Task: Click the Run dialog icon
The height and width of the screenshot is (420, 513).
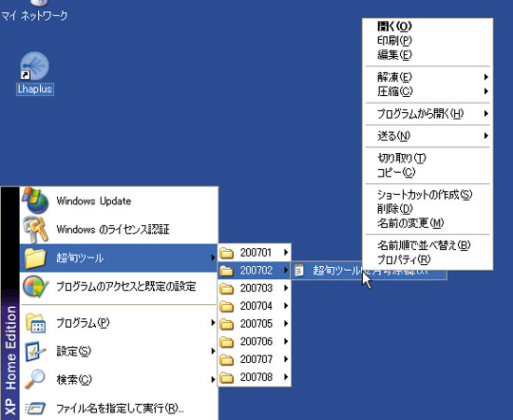Action: (x=35, y=408)
